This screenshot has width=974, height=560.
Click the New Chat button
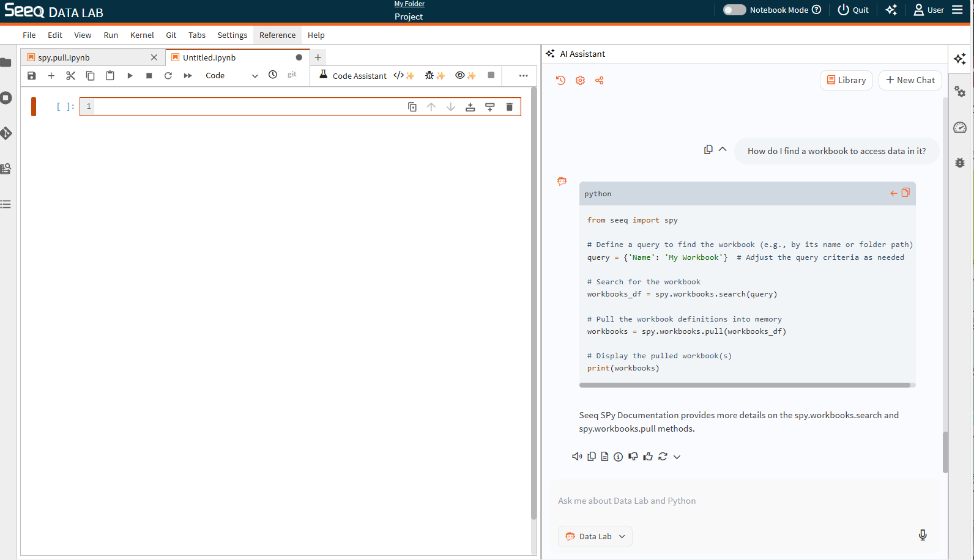pyautogui.click(x=910, y=80)
